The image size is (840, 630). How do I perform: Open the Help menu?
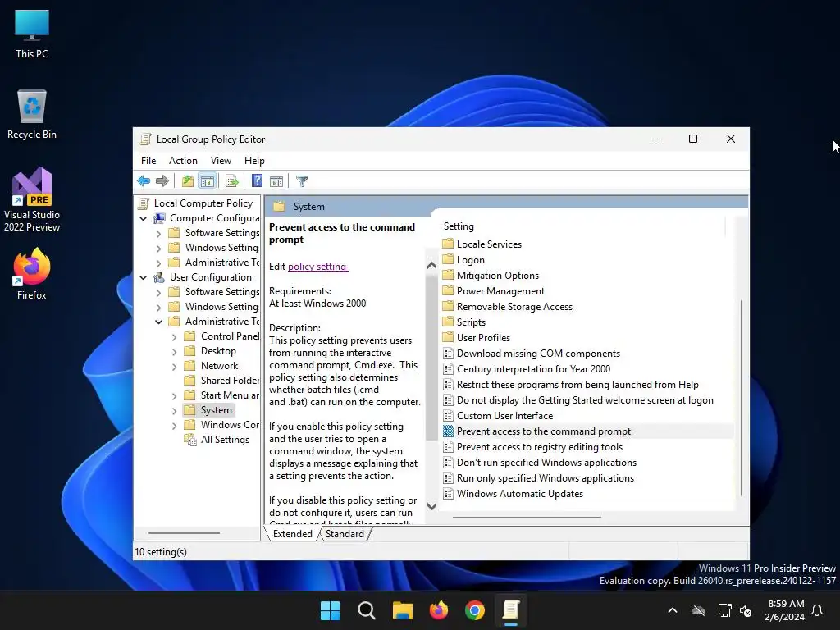(254, 161)
